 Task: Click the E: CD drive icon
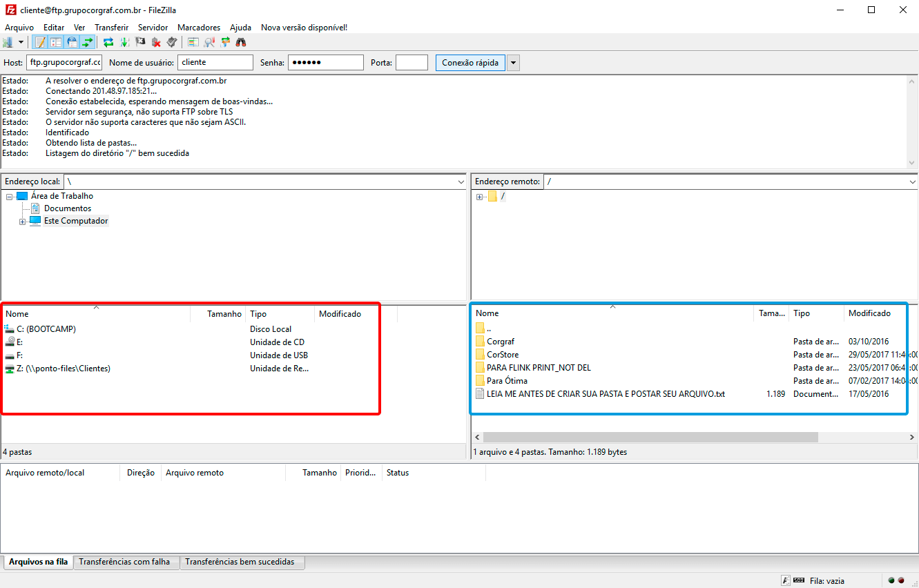coord(10,342)
